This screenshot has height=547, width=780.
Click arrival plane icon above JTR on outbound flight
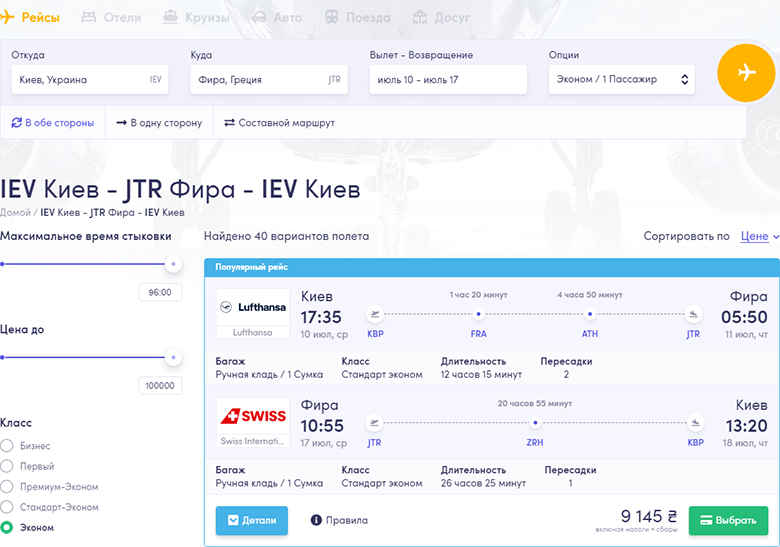pyautogui.click(x=692, y=313)
